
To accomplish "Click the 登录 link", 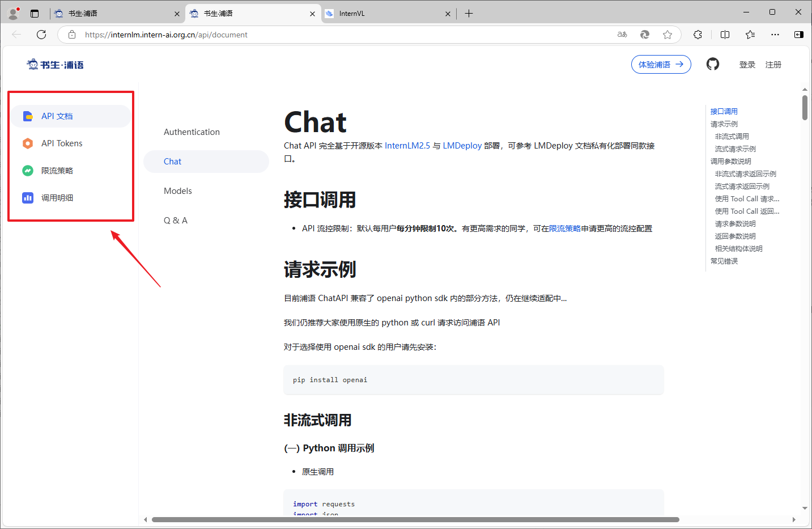I will 747,65.
